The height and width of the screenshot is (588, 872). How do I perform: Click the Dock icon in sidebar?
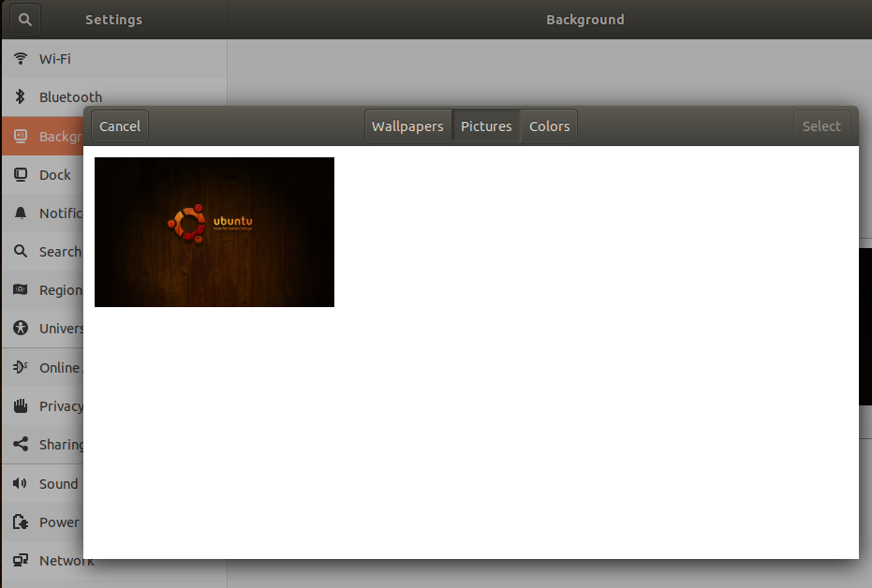click(21, 174)
